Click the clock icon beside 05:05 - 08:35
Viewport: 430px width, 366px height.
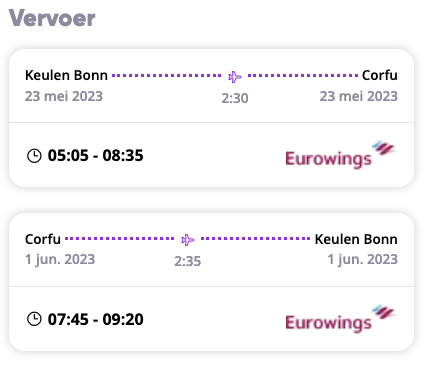[x=34, y=156]
